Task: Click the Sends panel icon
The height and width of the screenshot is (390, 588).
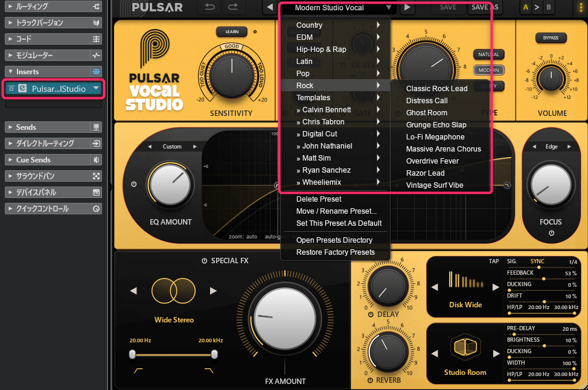Action: pos(97,127)
